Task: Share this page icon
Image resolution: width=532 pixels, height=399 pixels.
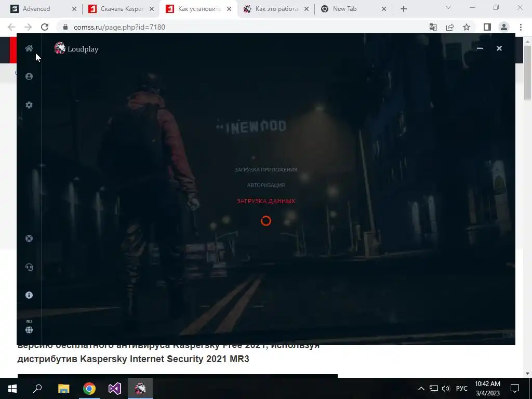Action: click(x=450, y=27)
